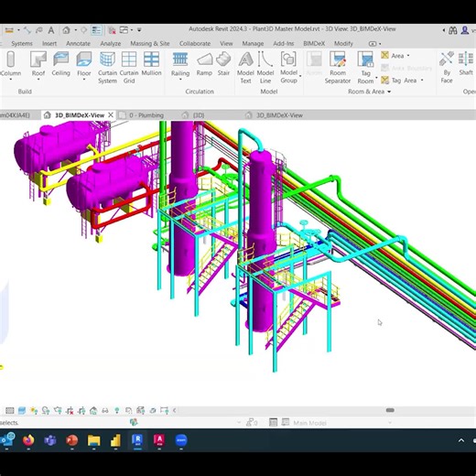The width and height of the screenshot is (476, 476).
Task: Click the Text tool in quick access toolbar
Action: pyautogui.click(x=51, y=30)
